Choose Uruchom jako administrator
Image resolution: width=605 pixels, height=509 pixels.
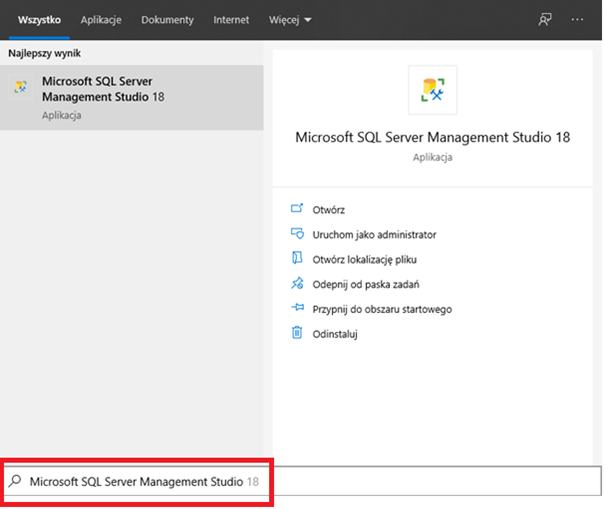coord(374,235)
